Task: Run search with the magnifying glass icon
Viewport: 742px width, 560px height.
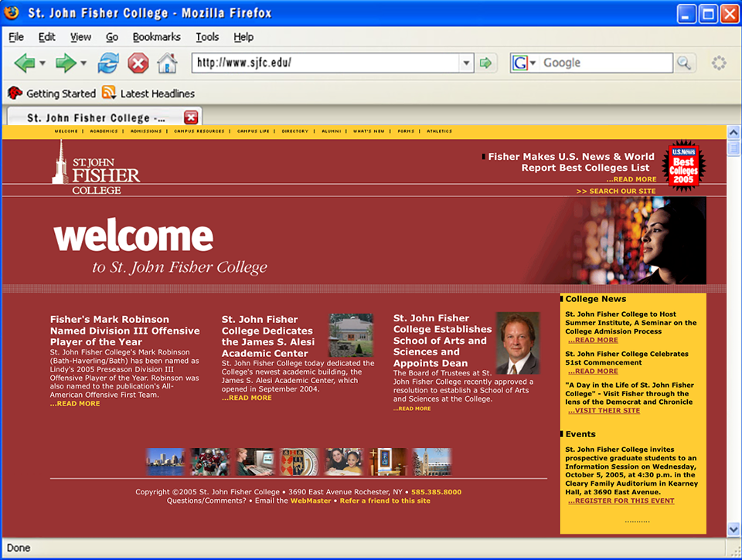Action: pos(684,63)
